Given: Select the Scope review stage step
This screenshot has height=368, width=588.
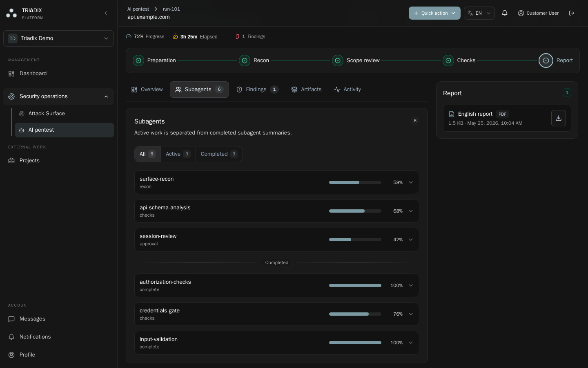Looking at the screenshot, I should pyautogui.click(x=356, y=61).
